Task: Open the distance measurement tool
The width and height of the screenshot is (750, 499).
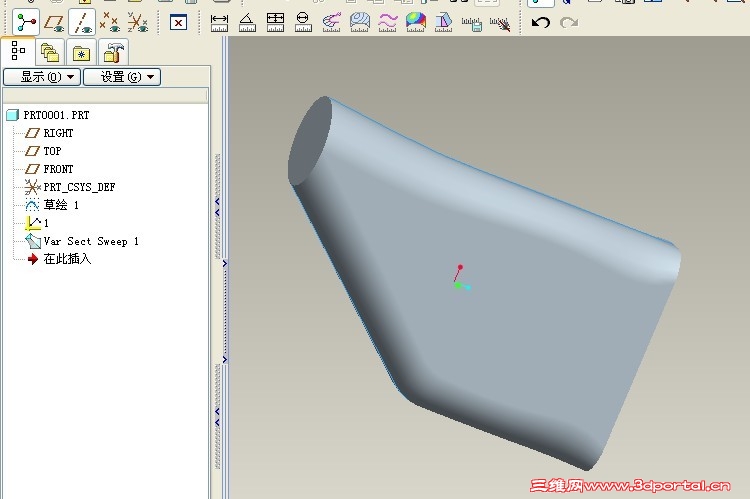Action: (219, 22)
